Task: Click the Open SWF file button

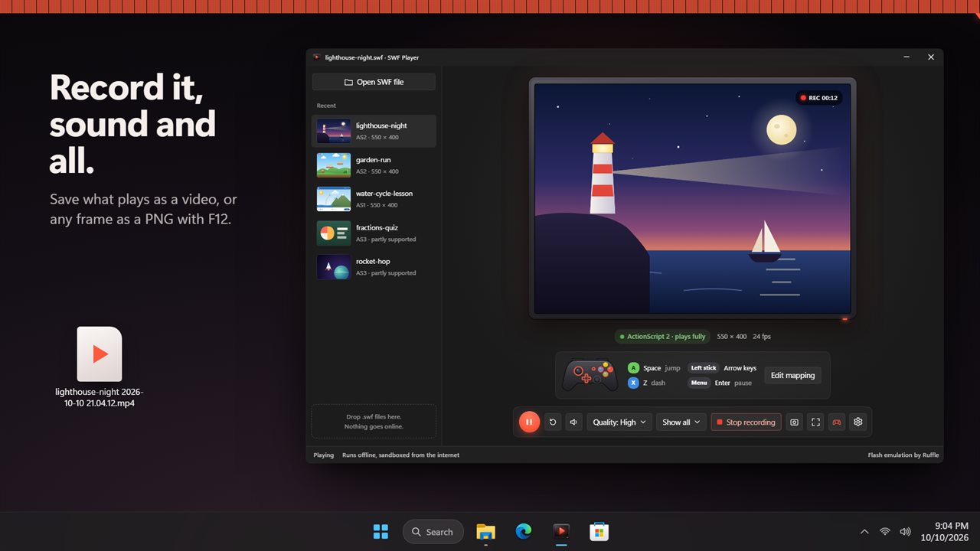Action: click(x=374, y=82)
